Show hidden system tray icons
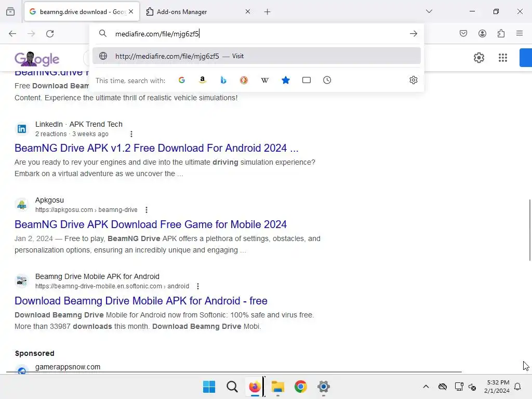 click(426, 387)
